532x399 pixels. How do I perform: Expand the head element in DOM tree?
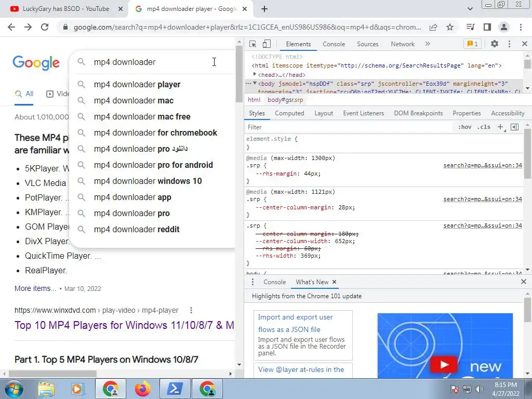click(x=255, y=74)
